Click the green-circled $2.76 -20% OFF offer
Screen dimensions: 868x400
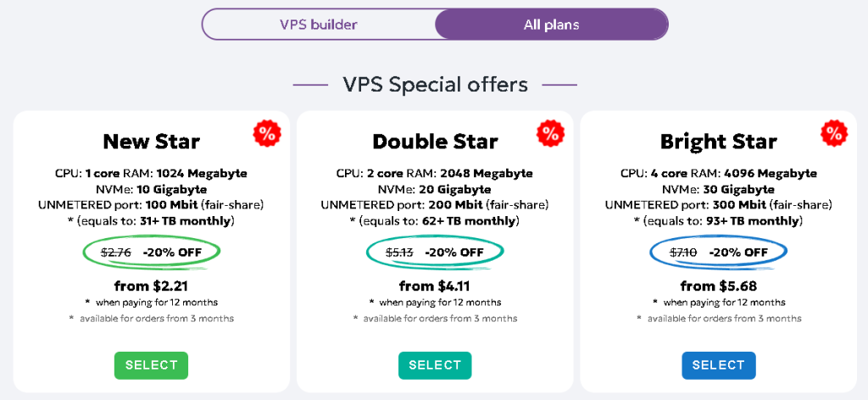point(151,253)
